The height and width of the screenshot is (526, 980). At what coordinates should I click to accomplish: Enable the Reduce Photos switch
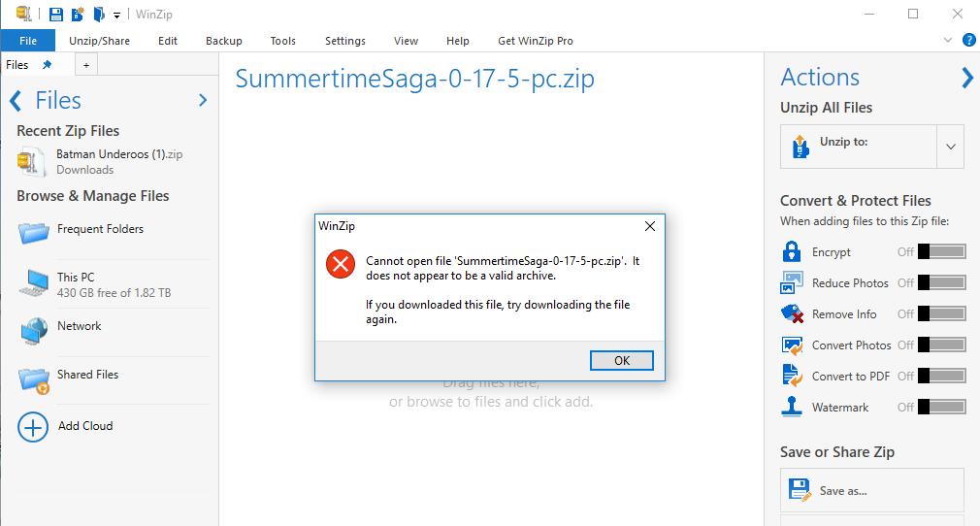[940, 283]
